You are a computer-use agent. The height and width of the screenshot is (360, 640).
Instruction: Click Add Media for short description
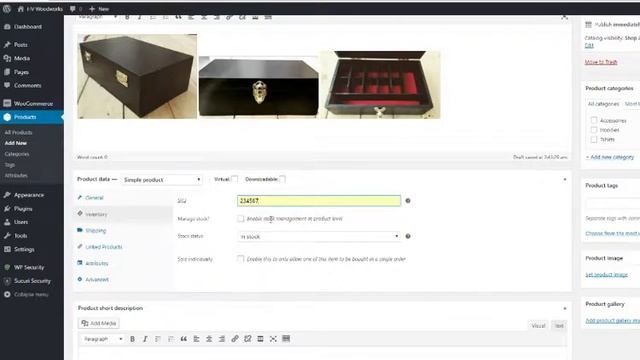(99, 323)
